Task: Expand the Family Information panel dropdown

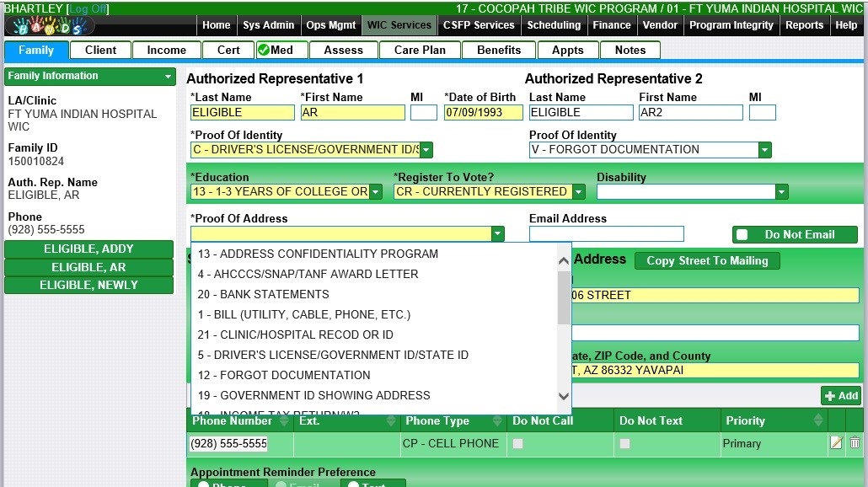Action: point(169,77)
